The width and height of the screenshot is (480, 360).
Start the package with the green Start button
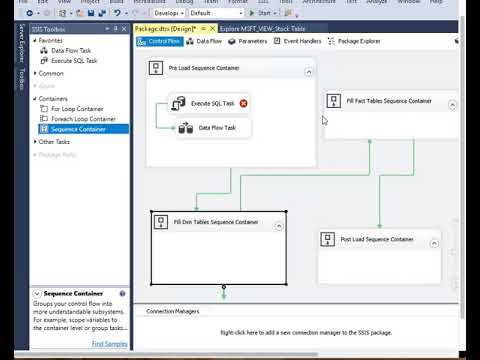tap(260, 13)
